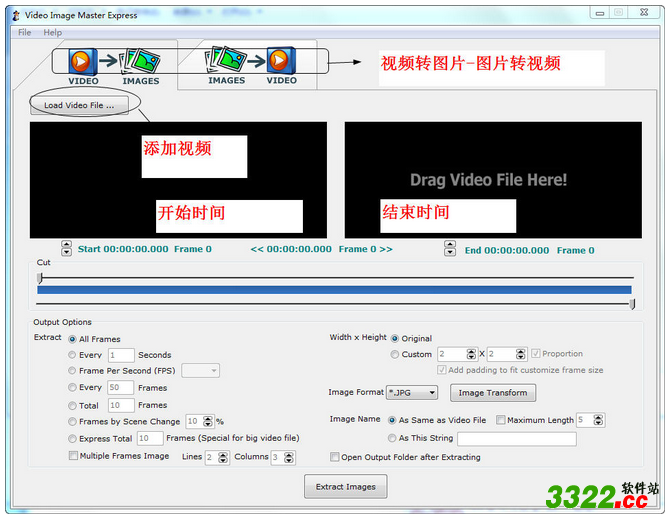Image resolution: width=666 pixels, height=516 pixels.
Task: Switch to the Images to Video tab
Action: coord(252,67)
